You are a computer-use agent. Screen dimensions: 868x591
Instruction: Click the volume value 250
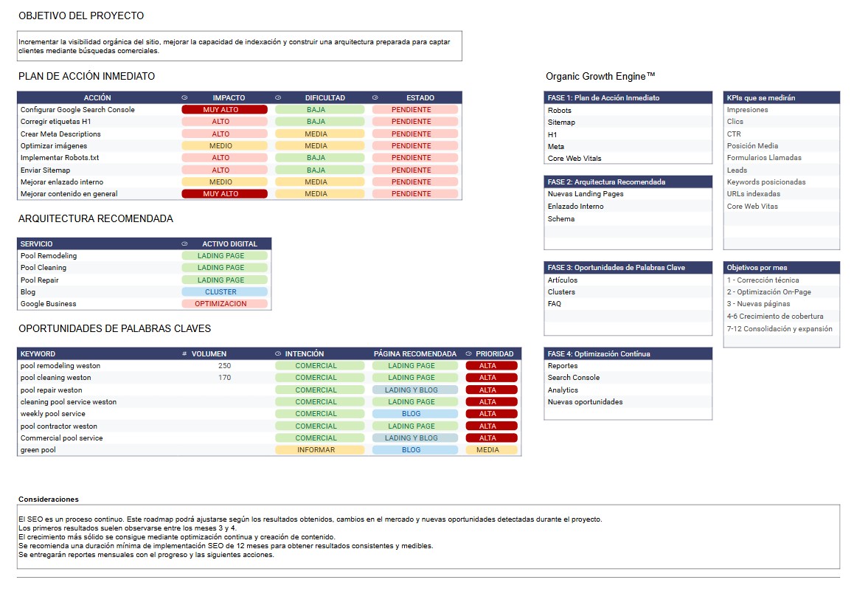pos(224,365)
